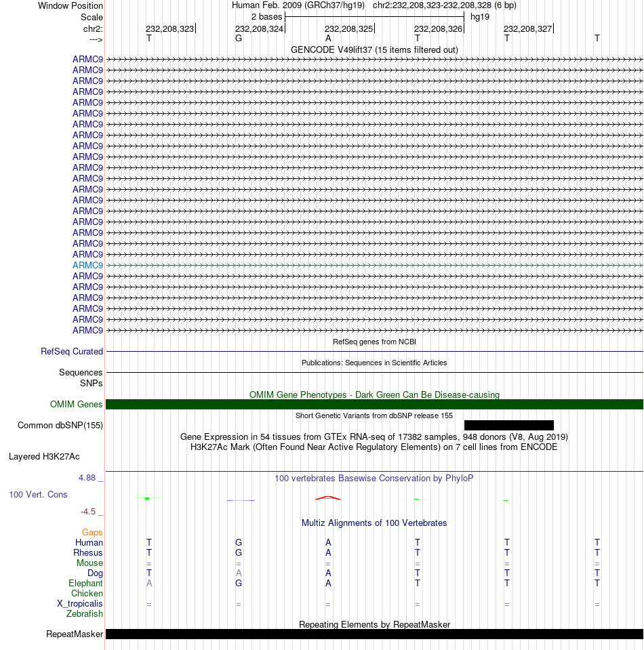Click the chr2:232,208,323-232,208,328 (6 bp) position text
The width and height of the screenshot is (644, 650).
coord(445,5)
